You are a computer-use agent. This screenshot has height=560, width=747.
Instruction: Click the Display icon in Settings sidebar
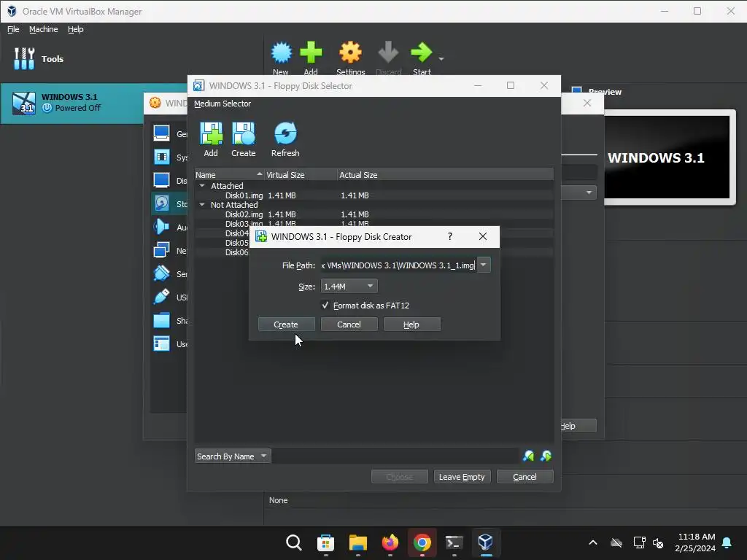161,181
